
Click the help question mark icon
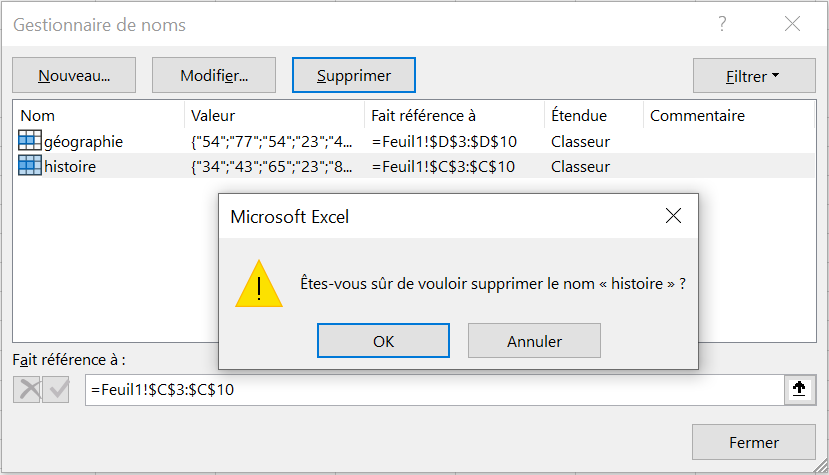pos(722,23)
